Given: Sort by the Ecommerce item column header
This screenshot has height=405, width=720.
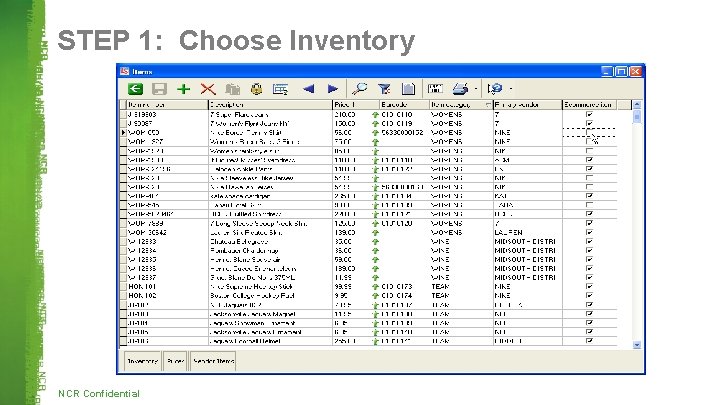Looking at the screenshot, I should pyautogui.click(x=590, y=105).
